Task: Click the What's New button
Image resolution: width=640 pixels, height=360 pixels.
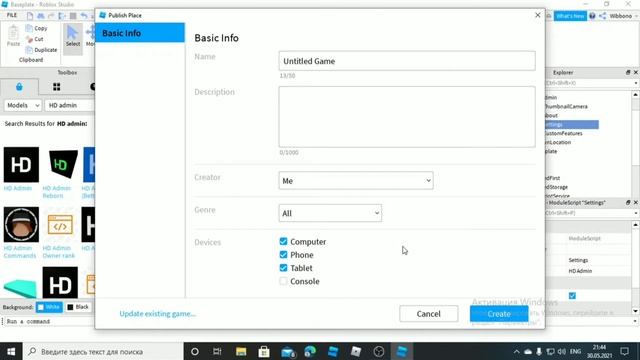Action: pos(570,16)
